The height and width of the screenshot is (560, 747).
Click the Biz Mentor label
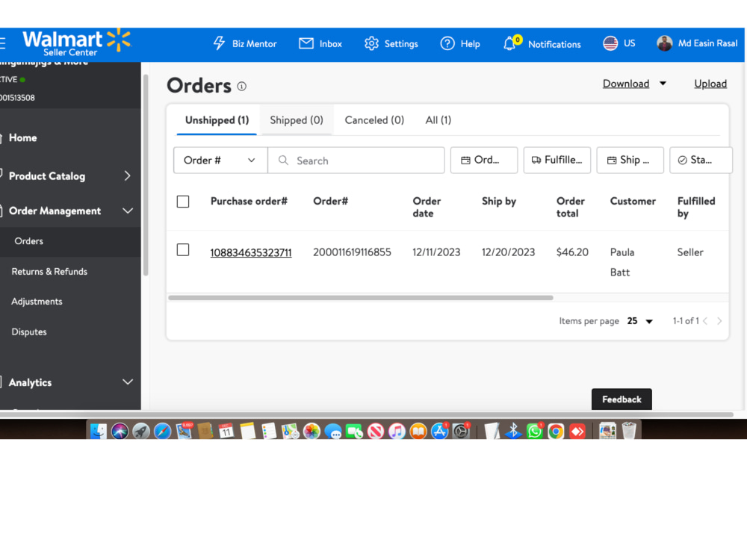point(255,44)
